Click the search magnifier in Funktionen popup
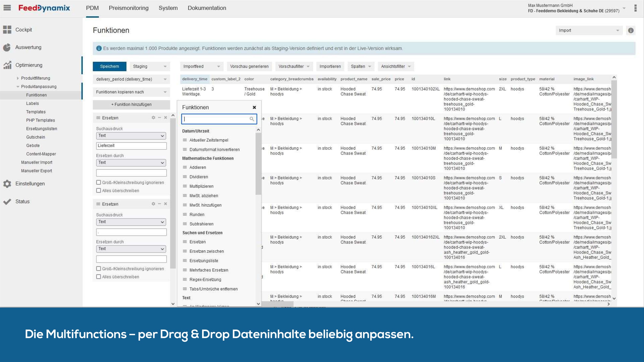The height and width of the screenshot is (362, 644). pyautogui.click(x=252, y=119)
